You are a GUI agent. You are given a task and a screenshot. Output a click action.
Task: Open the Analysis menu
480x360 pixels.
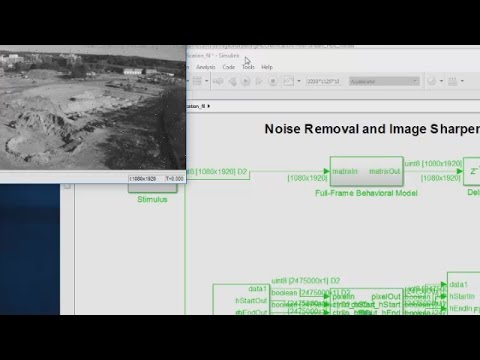[206, 67]
